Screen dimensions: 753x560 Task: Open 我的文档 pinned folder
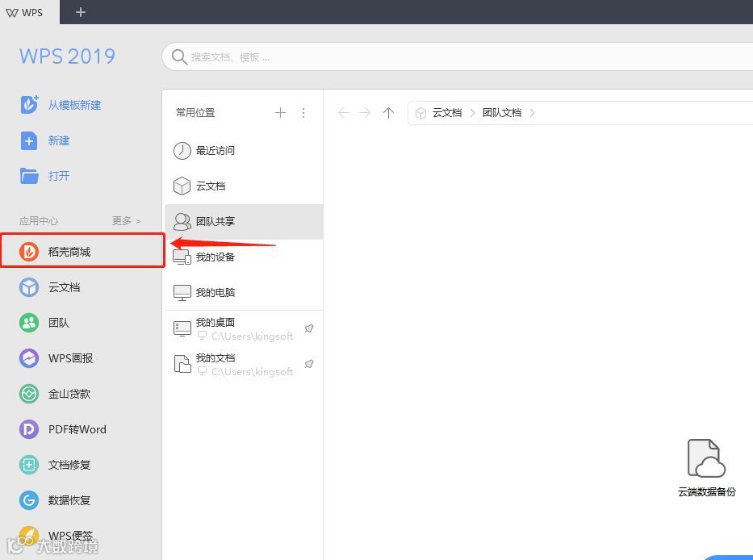point(244,364)
